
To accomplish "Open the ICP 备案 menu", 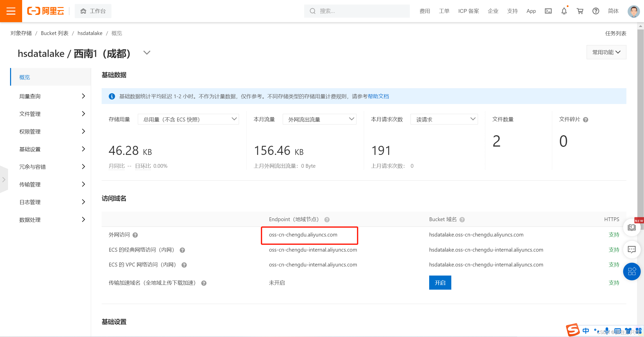I will click(x=468, y=11).
